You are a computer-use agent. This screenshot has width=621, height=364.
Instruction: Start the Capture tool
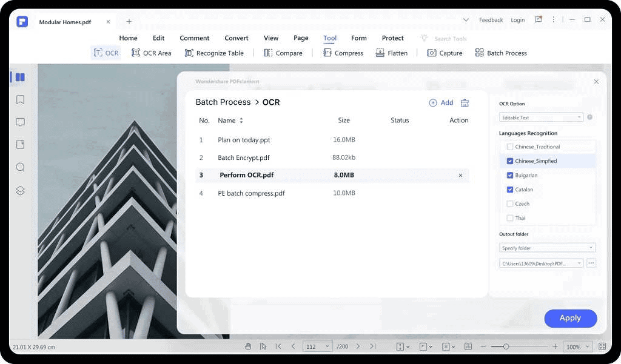445,53
